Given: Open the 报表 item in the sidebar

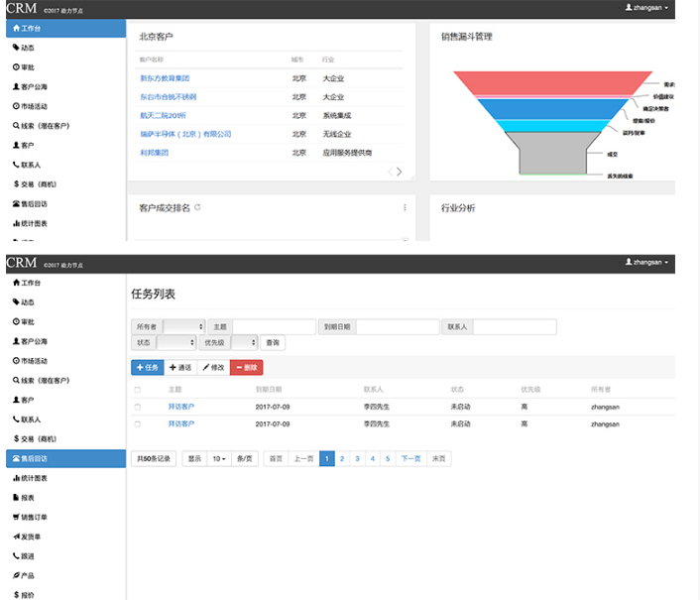Looking at the screenshot, I should coord(28,498).
